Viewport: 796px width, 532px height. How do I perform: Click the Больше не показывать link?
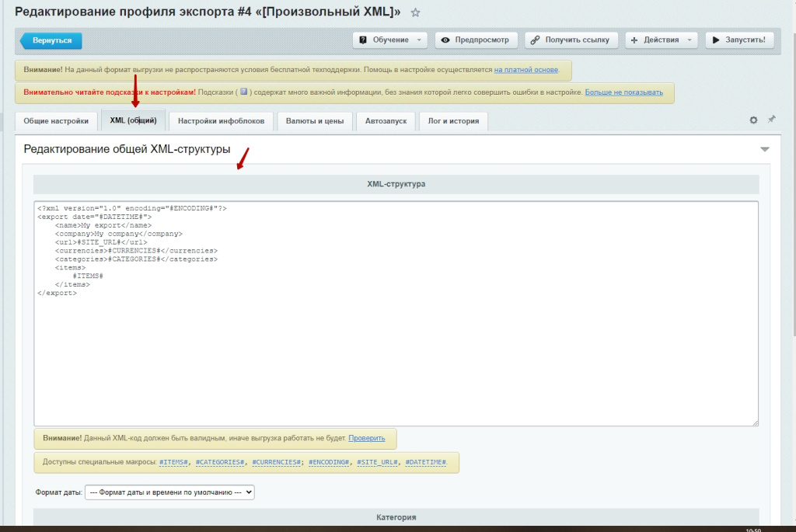click(624, 92)
